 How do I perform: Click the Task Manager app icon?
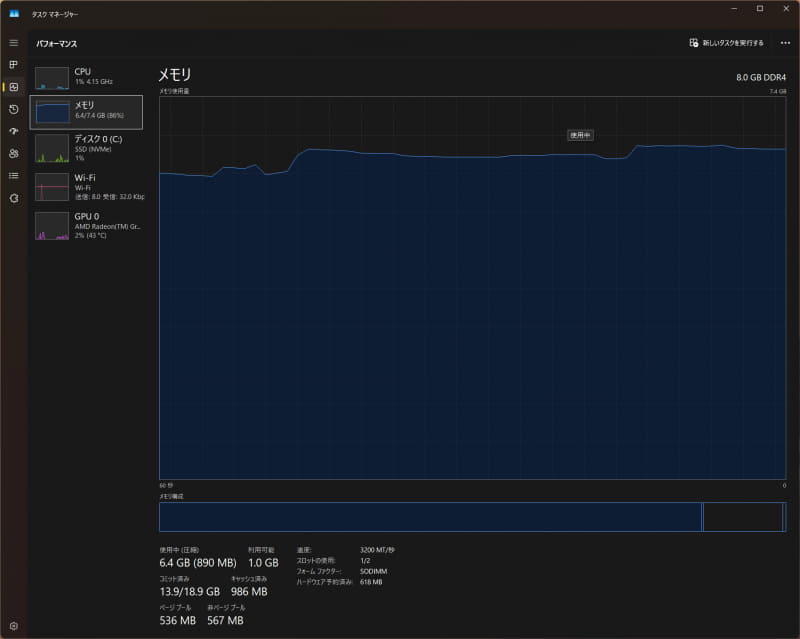click(14, 14)
